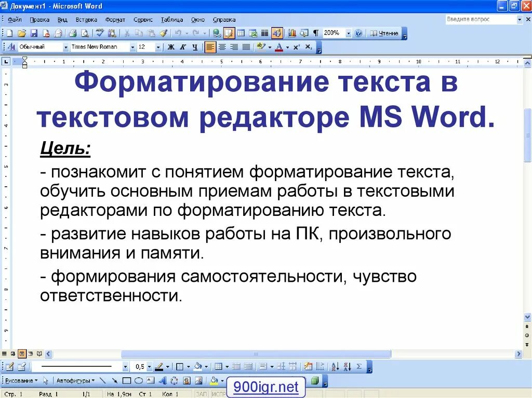The width and height of the screenshot is (532, 398).
Task: Insert a Text Box from Drawing toolbar
Action: click(150, 381)
